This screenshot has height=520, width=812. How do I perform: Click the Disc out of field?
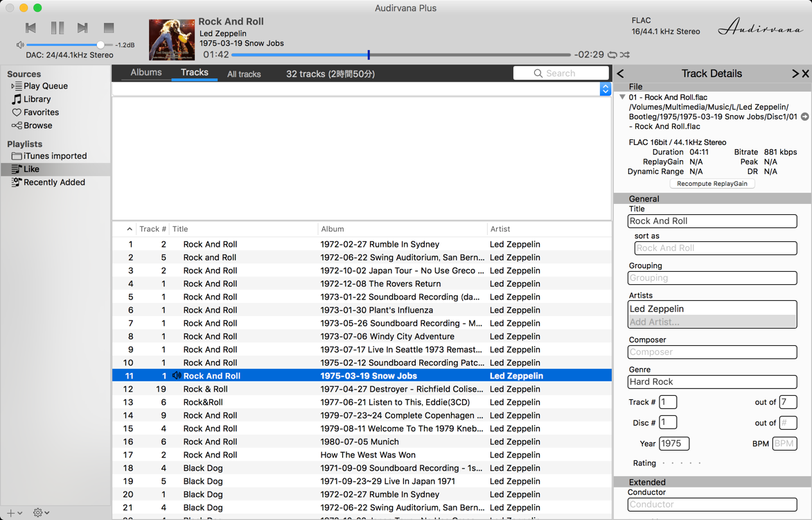click(x=788, y=422)
